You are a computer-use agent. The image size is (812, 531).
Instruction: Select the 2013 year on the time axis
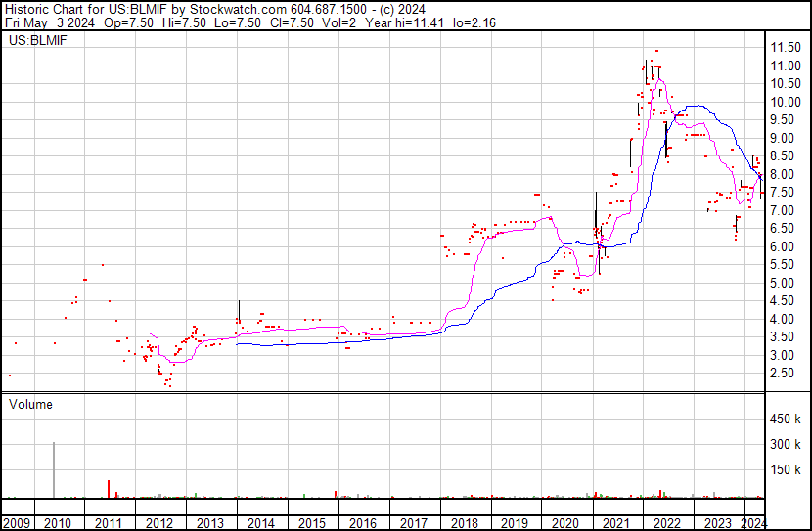(209, 523)
